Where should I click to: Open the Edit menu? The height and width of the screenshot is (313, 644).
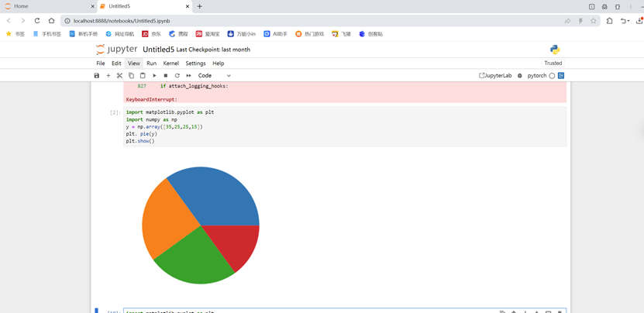(x=116, y=64)
